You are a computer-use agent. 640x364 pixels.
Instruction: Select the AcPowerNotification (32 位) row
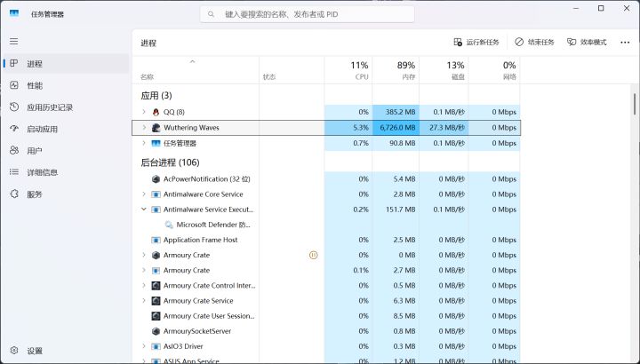coord(326,179)
